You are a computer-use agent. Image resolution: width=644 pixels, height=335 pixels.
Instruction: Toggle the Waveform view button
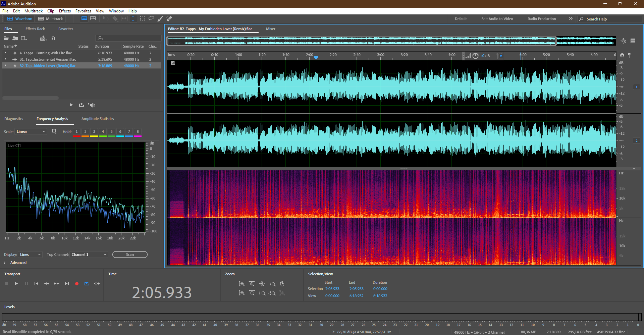coord(20,19)
